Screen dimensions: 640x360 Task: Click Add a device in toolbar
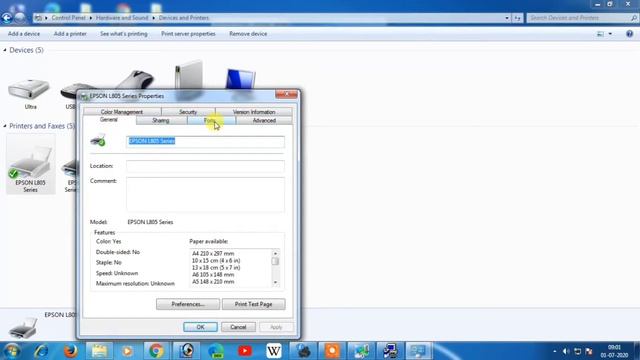[24, 34]
